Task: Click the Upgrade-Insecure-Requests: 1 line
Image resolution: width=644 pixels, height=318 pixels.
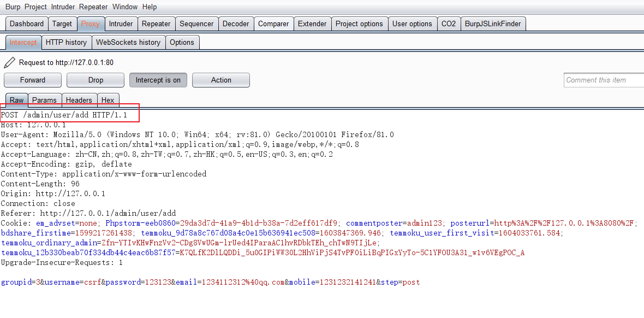Action: click(x=62, y=263)
